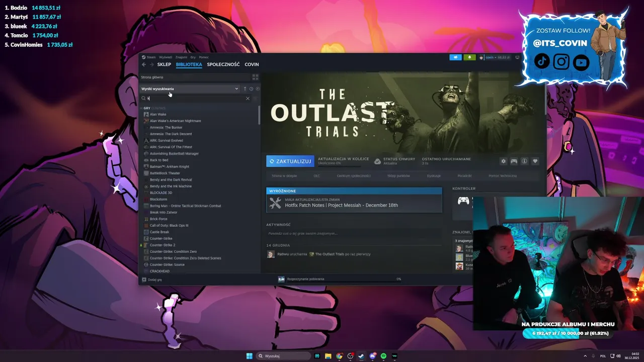Open the Znajomi menu
The width and height of the screenshot is (644, 362).
click(181, 57)
